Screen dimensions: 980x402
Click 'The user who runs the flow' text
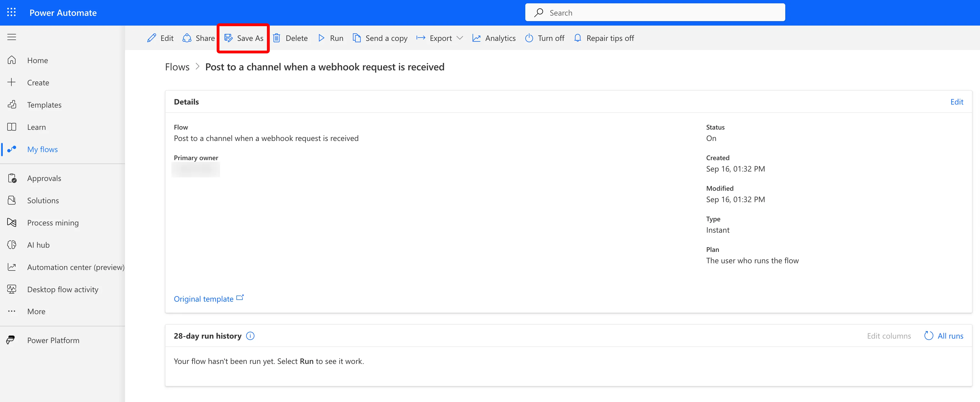coord(752,260)
